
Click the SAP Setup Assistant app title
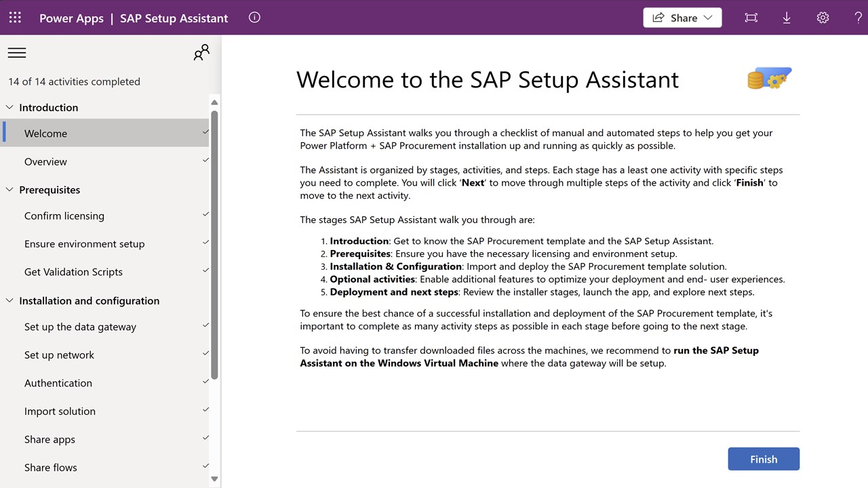[x=174, y=18]
